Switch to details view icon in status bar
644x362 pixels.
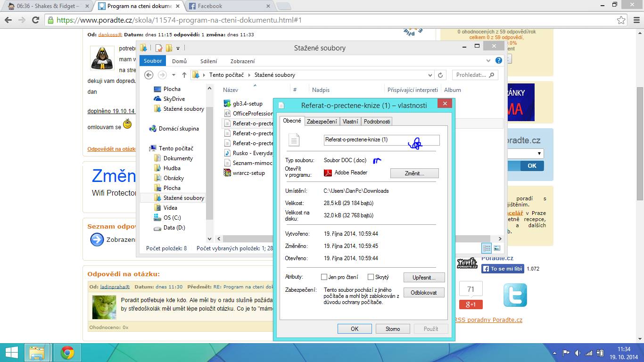click(x=487, y=248)
